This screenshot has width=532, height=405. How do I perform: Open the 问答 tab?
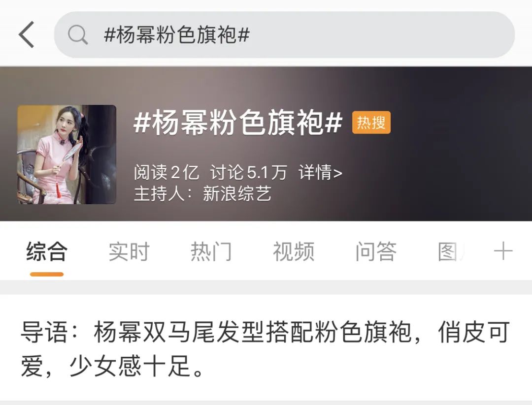tap(376, 251)
